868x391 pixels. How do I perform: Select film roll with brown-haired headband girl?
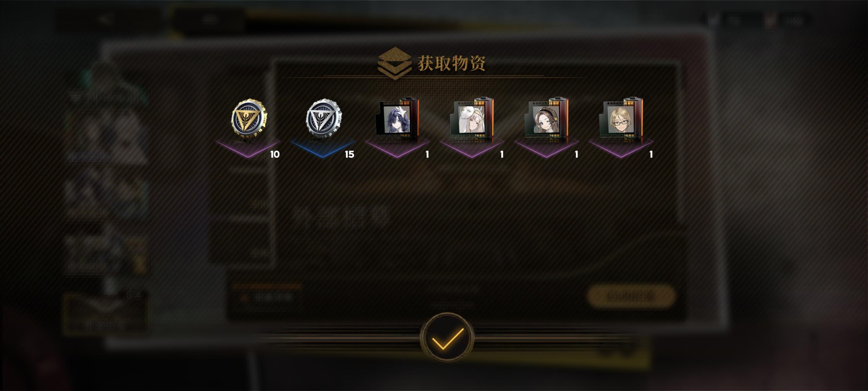(546, 118)
